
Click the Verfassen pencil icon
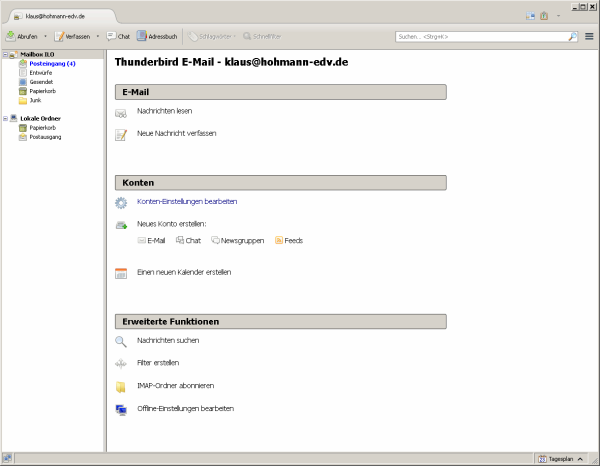[59, 36]
